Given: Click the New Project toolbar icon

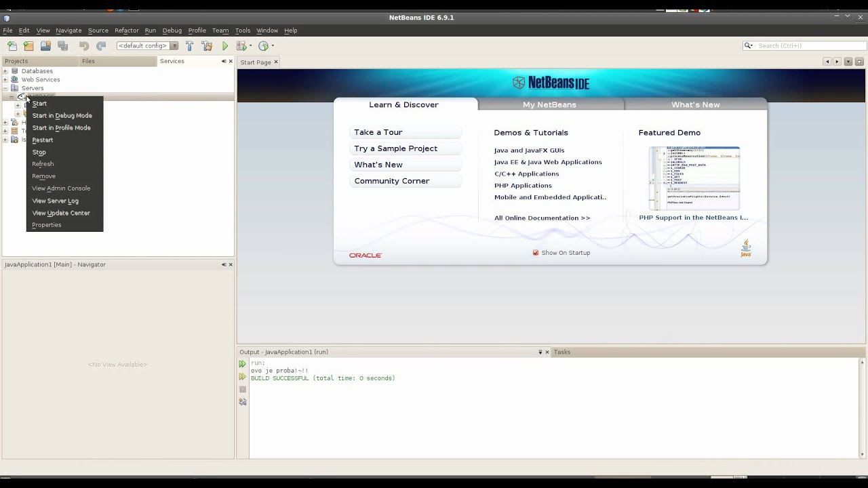Looking at the screenshot, I should pyautogui.click(x=28, y=46).
